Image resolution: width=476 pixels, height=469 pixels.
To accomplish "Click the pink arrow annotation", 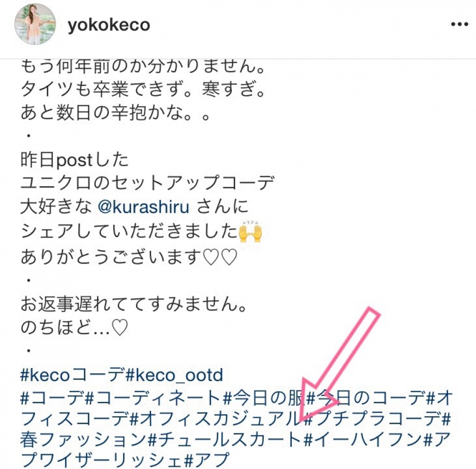I will click(339, 364).
